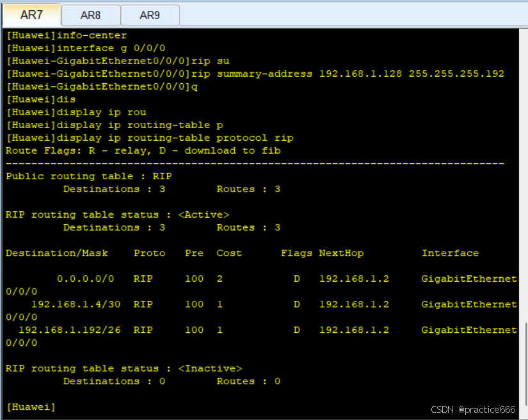Screen dimensions: 528x420
Task: Click the 'Interface' column header
Action: (x=450, y=254)
